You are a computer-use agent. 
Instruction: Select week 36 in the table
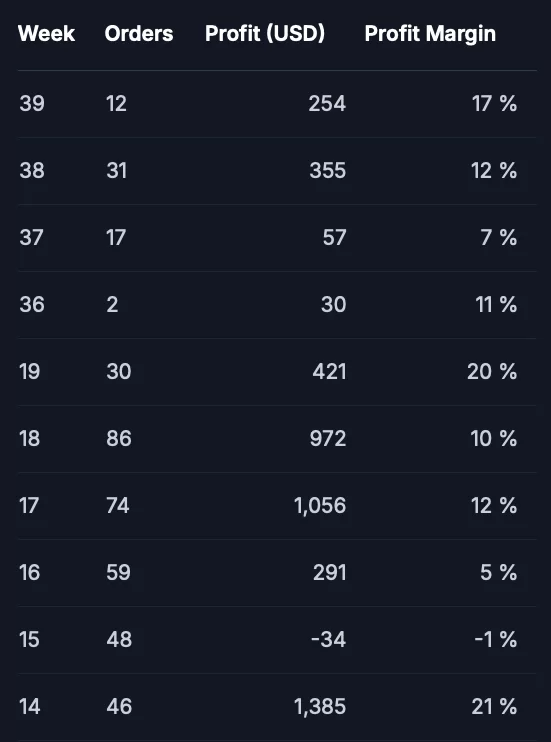(x=32, y=305)
